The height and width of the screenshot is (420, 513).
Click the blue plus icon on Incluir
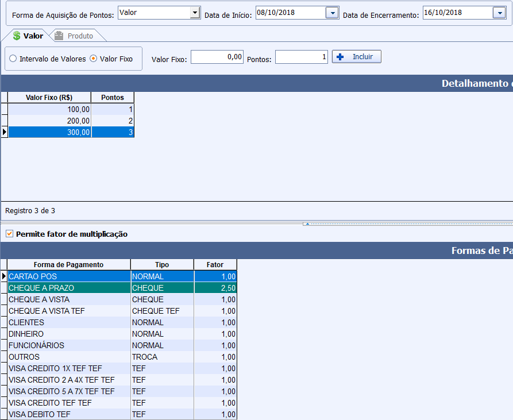tap(340, 57)
